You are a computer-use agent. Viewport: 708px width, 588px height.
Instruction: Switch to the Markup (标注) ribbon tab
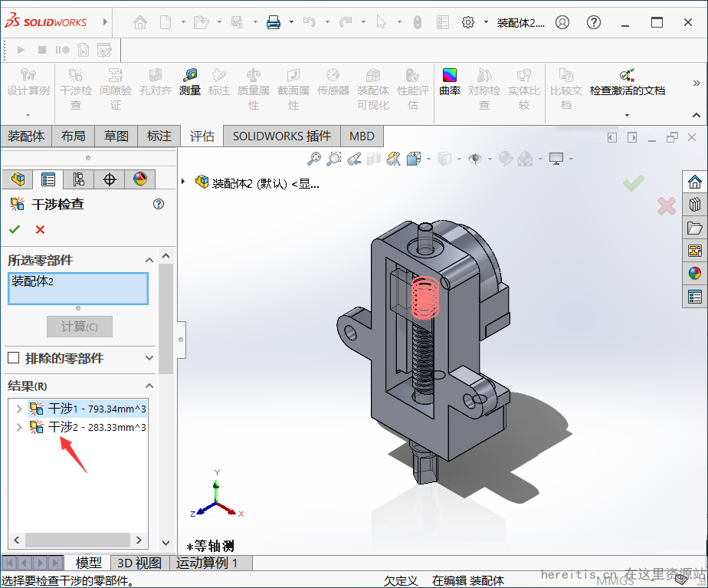(x=159, y=136)
